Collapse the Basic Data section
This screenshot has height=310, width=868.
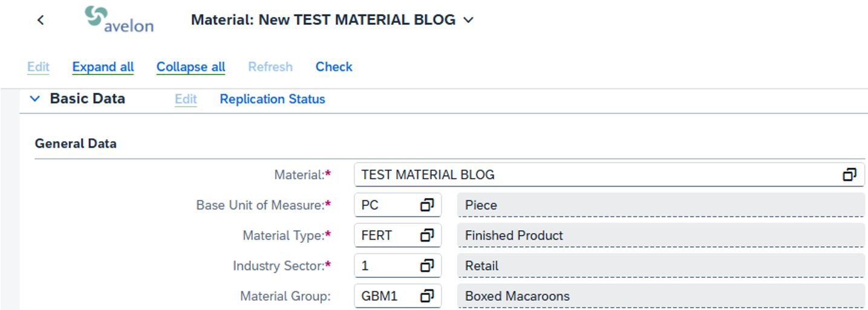[x=35, y=99]
